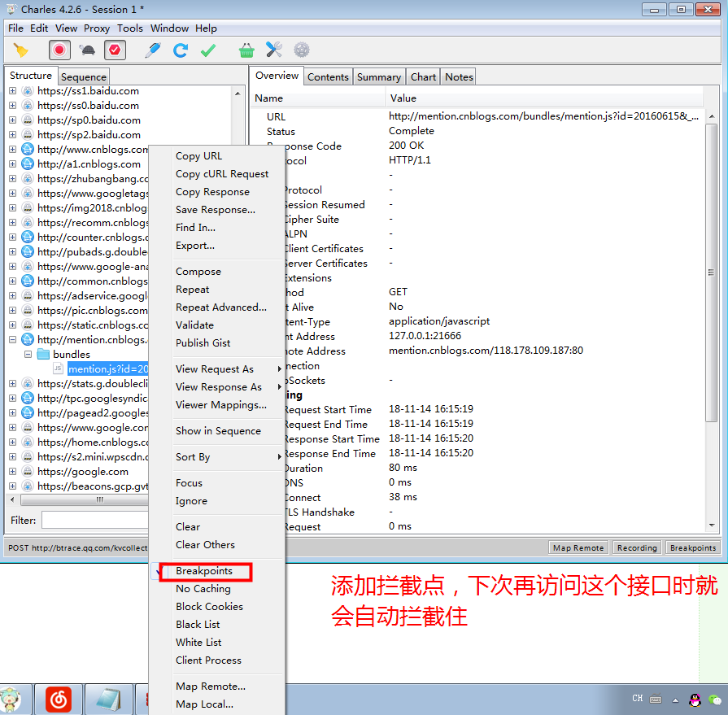Expand the https://ss0.baidu.com tree node
The width and height of the screenshot is (728, 715).
[x=12, y=106]
